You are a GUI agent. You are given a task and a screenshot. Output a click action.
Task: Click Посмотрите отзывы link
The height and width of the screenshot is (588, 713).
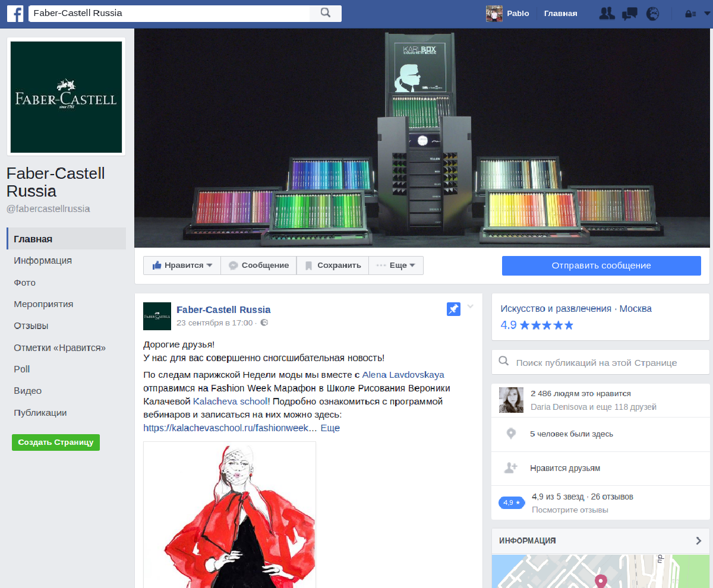tap(570, 510)
